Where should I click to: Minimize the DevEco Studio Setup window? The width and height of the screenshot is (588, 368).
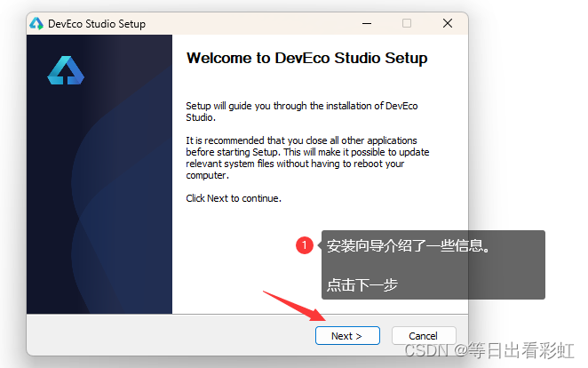(367, 23)
